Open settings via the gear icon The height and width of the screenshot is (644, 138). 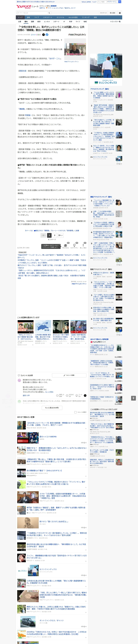[x=120, y=13]
